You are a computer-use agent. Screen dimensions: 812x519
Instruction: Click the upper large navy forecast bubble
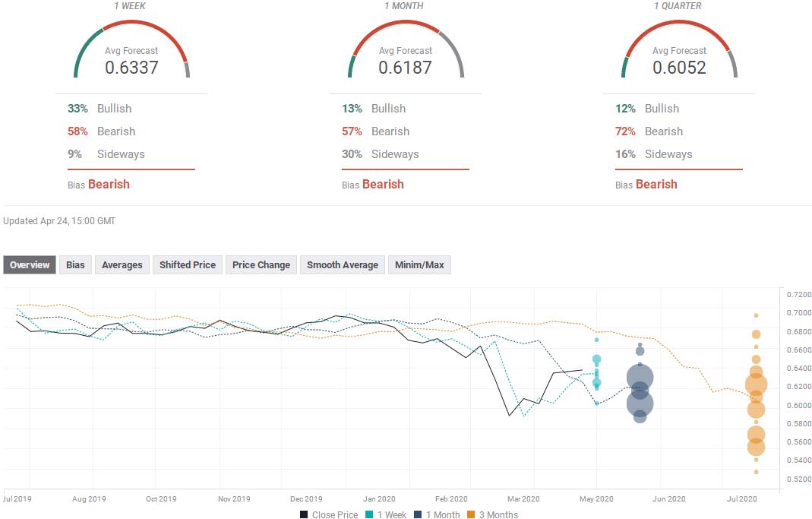(640, 377)
